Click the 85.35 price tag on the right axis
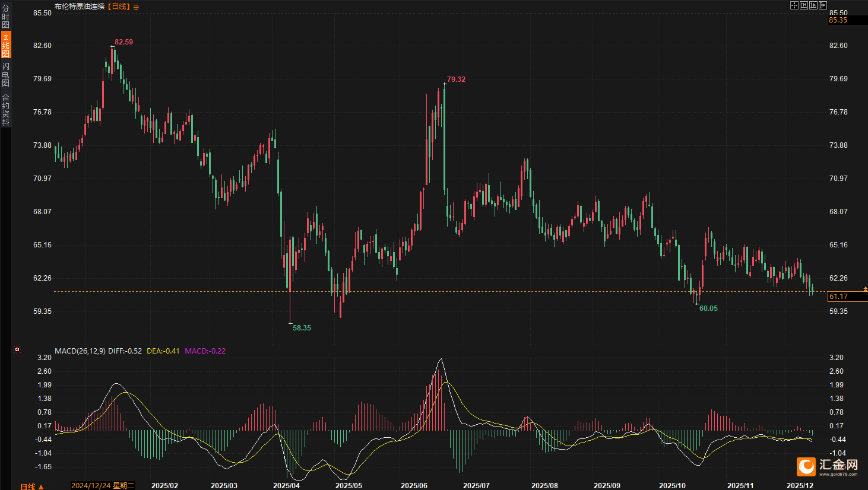The height and width of the screenshot is (490, 868). [847, 20]
